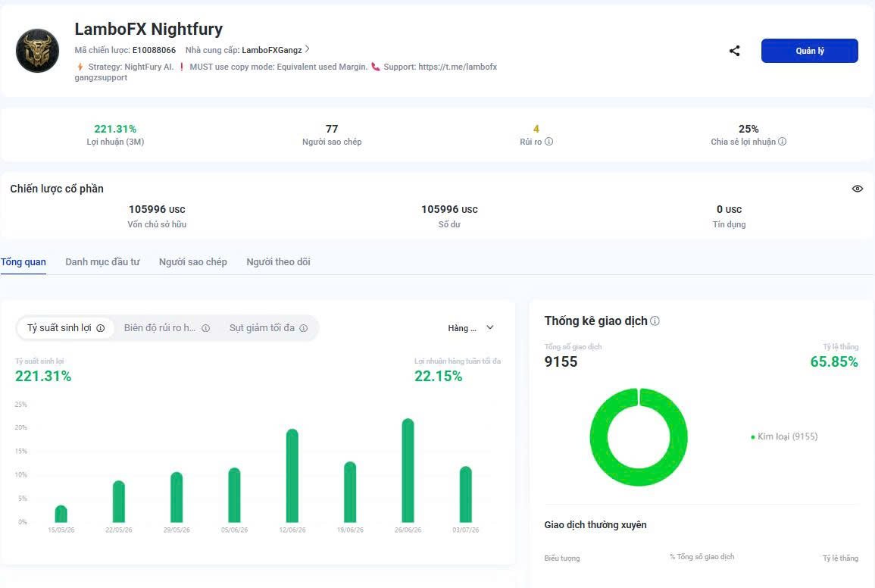Image resolution: width=875 pixels, height=588 pixels.
Task: Open the Danh mục đầu tư tab
Action: tap(102, 262)
